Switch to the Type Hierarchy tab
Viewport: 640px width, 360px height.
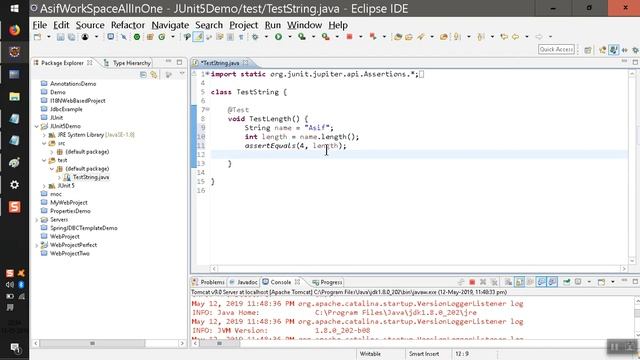pyautogui.click(x=127, y=63)
